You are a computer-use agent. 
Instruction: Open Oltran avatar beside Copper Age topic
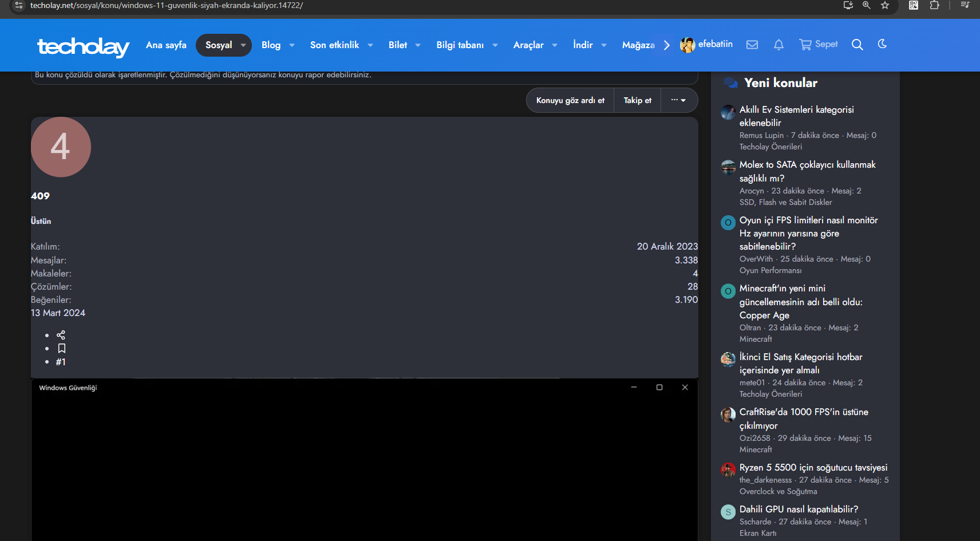[728, 291]
